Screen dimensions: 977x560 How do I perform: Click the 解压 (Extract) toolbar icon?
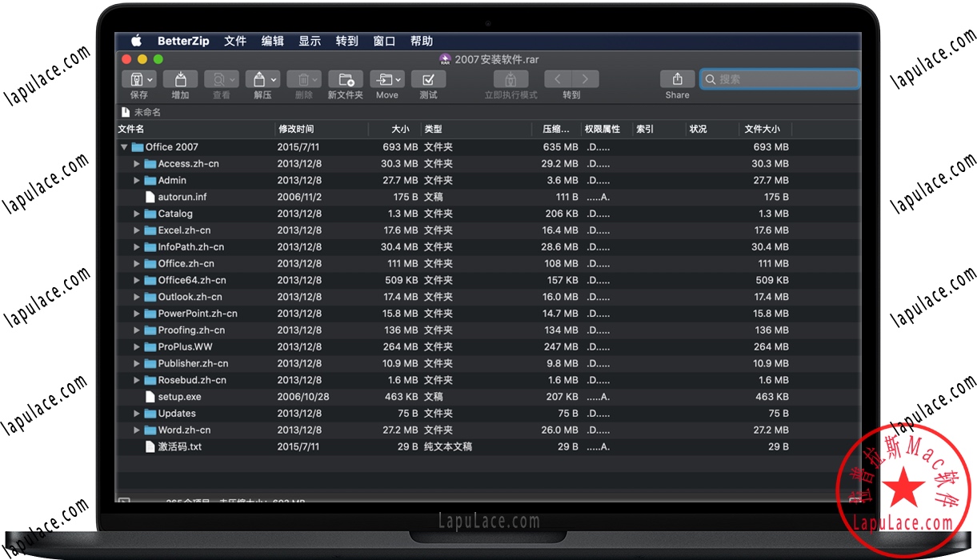point(262,79)
